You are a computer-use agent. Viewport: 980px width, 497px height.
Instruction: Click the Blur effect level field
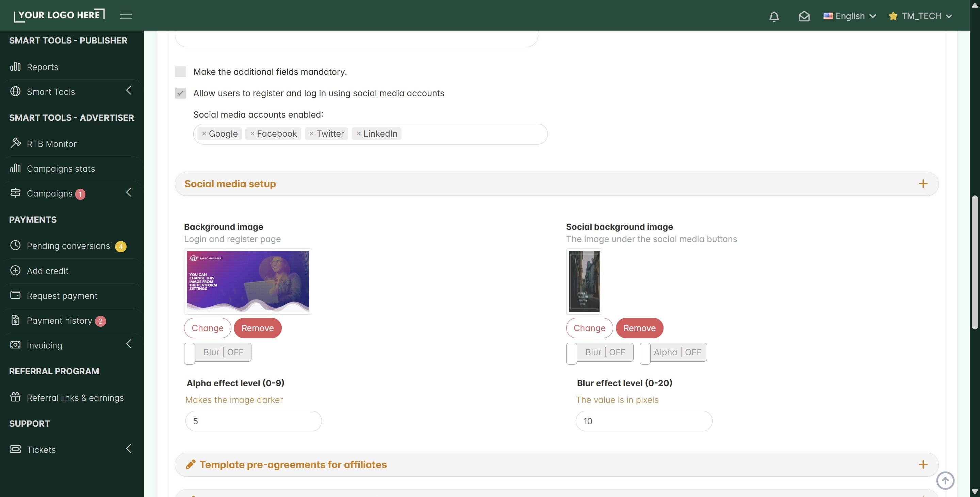point(644,421)
